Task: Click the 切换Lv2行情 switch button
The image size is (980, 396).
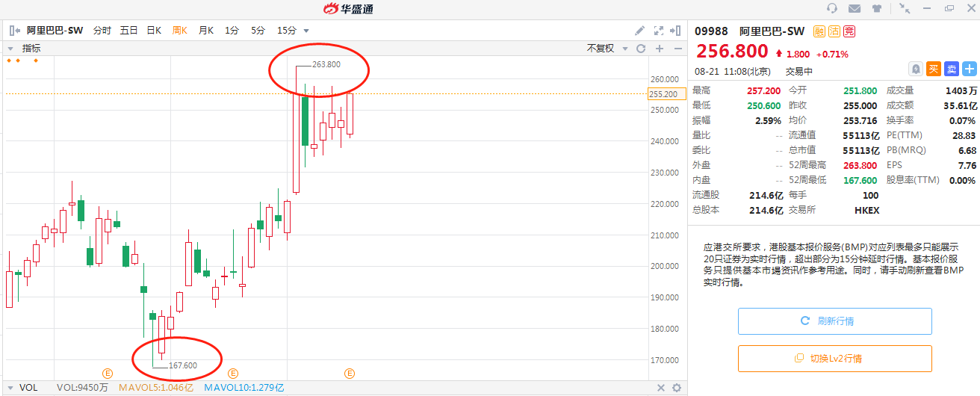Action: [835, 359]
